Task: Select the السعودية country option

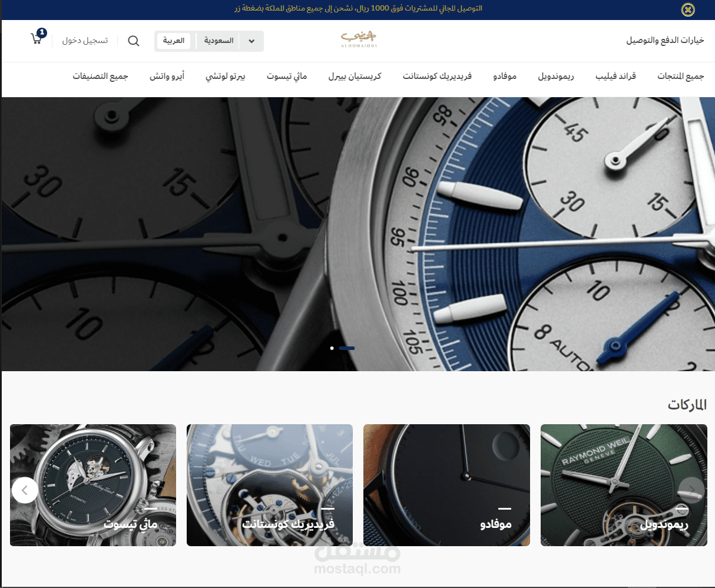Action: coord(219,41)
